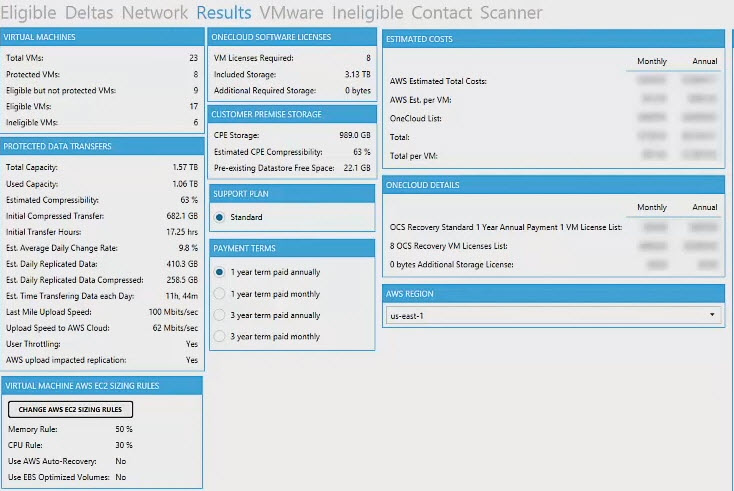
Task: Click the Protected VMs label
Action: (33, 74)
